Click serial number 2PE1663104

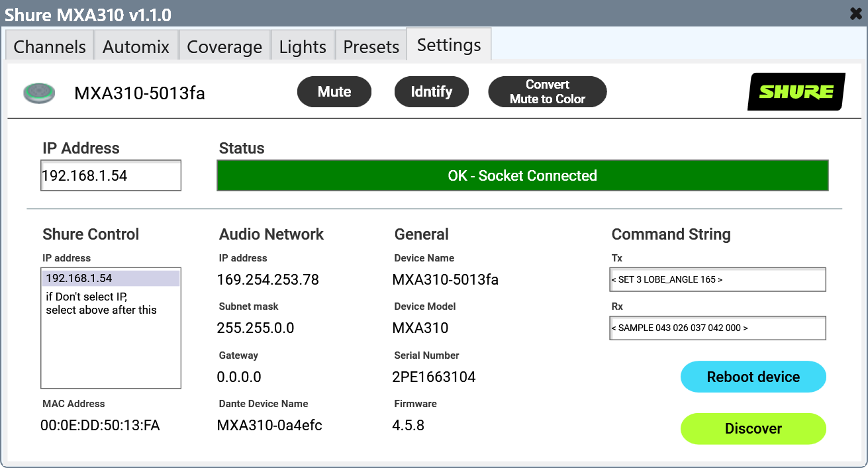pos(434,377)
